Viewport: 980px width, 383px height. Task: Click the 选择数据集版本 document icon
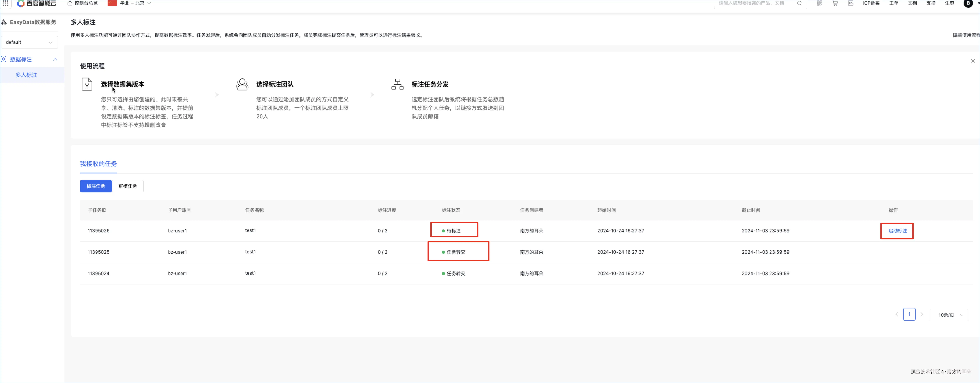87,84
